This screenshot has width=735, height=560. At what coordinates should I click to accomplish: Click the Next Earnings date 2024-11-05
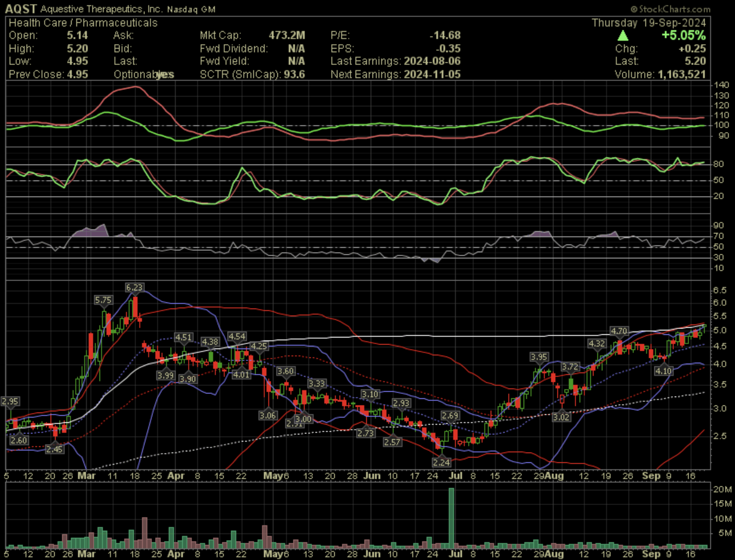pyautogui.click(x=432, y=74)
